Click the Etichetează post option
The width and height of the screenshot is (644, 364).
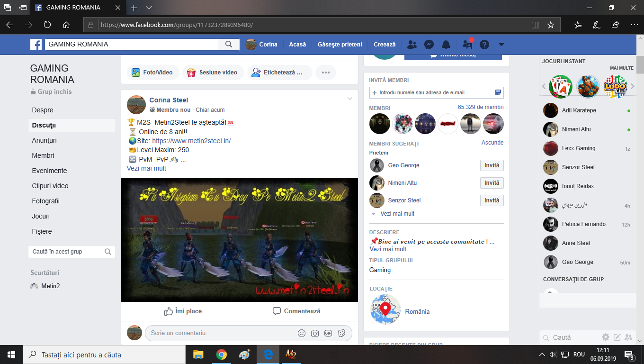(x=279, y=73)
